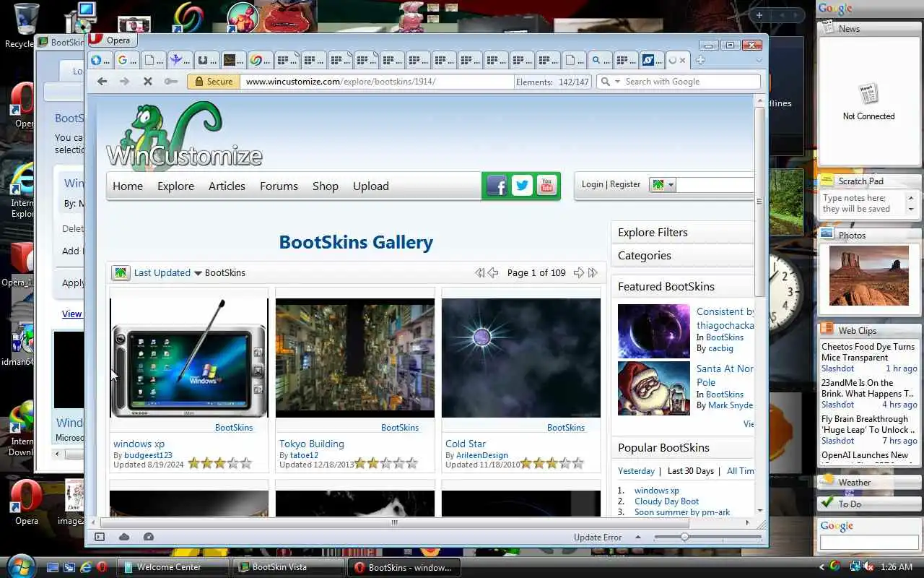Open closed tabs dropdown arrow
The width and height of the screenshot is (924, 578).
pyautogui.click(x=759, y=60)
